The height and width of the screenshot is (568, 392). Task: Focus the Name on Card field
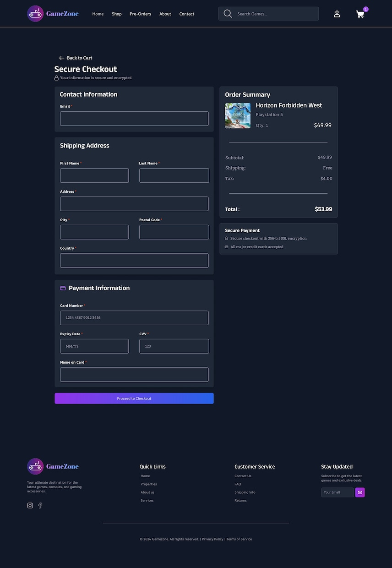click(134, 375)
